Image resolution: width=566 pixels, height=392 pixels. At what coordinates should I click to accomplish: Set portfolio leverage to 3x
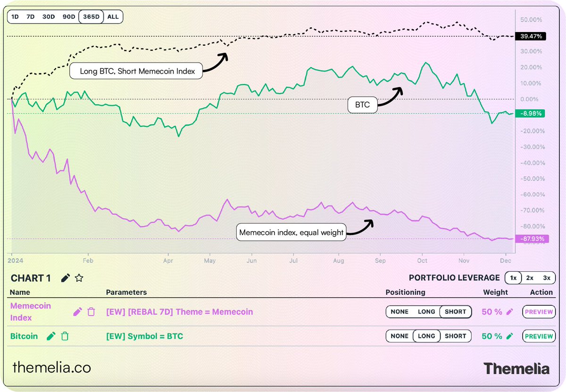click(x=546, y=278)
